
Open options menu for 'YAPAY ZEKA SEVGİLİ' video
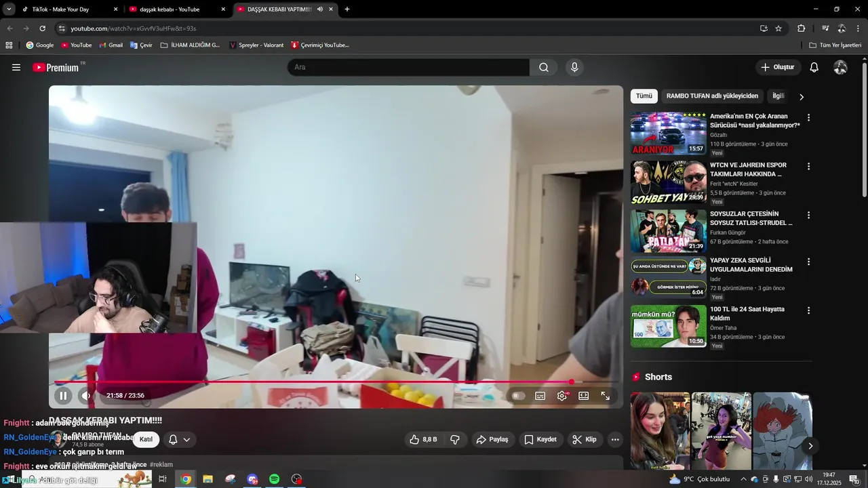click(x=808, y=262)
